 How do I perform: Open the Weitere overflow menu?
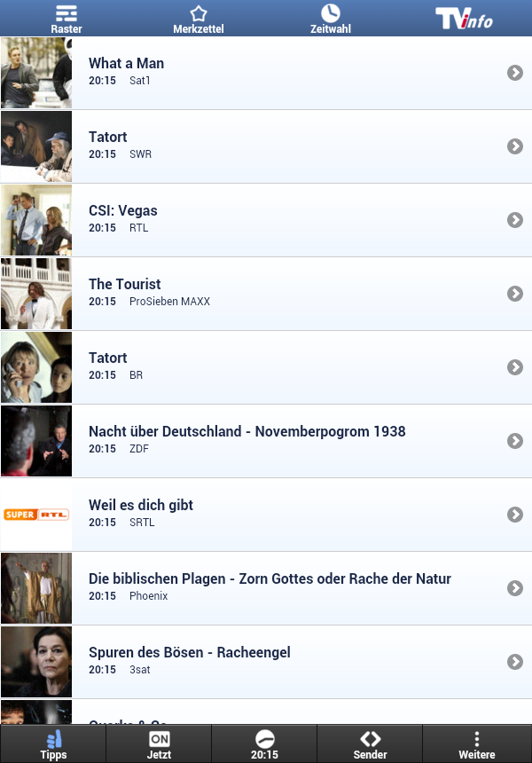coord(476,739)
